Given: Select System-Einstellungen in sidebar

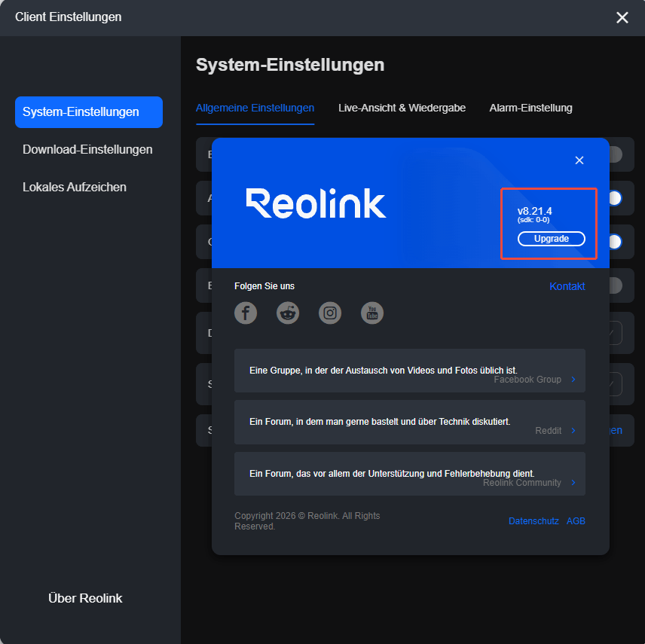Looking at the screenshot, I should 89,112.
